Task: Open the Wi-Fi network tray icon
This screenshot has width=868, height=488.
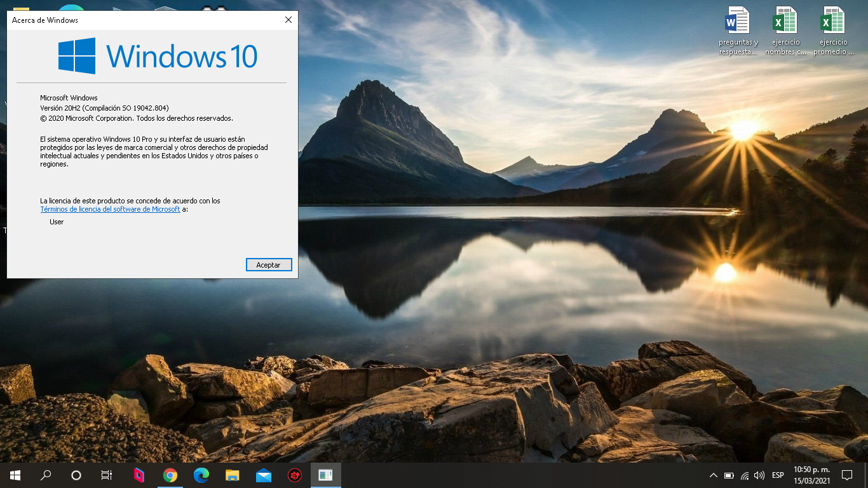Action: coord(744,475)
